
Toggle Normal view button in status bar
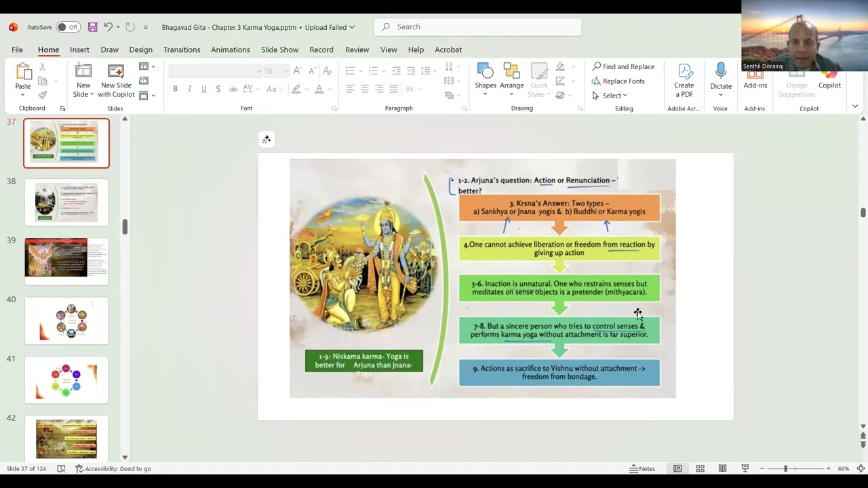point(677,468)
